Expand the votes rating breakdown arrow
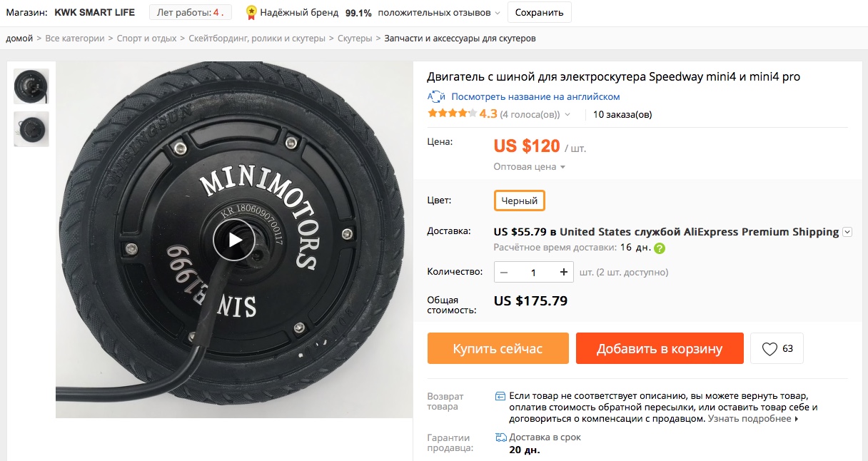The height and width of the screenshot is (461, 868). pyautogui.click(x=567, y=114)
